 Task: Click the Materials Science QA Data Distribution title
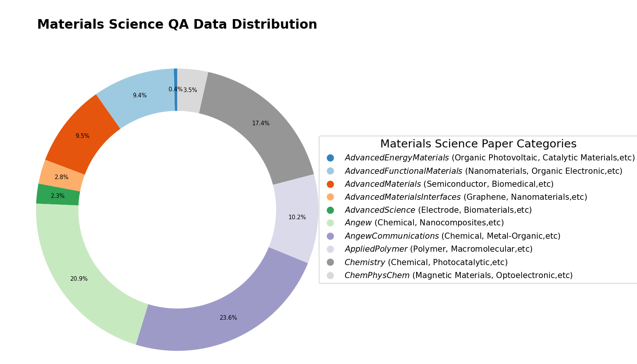(177, 24)
